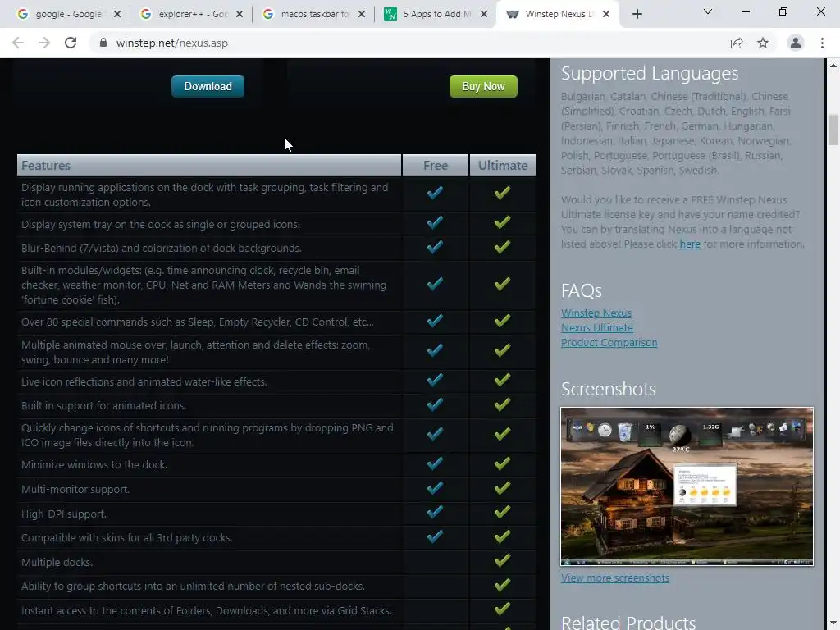Open the Winstep Nexus FAQ link

pyautogui.click(x=596, y=313)
